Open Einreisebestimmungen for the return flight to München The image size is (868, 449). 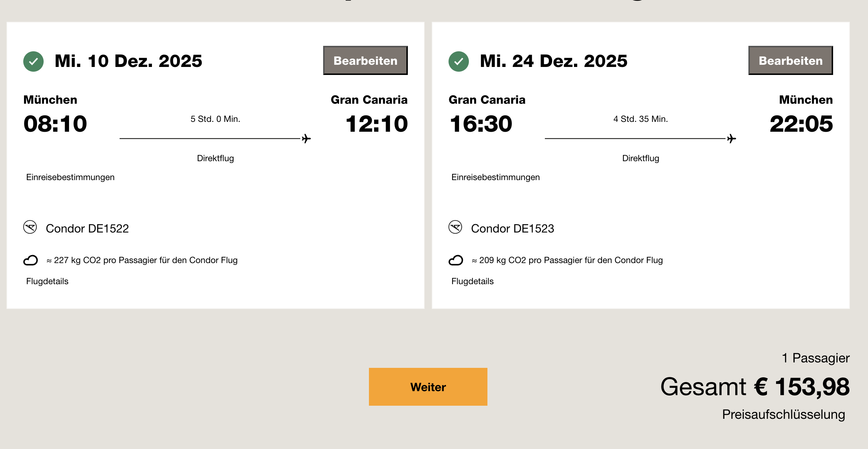495,177
